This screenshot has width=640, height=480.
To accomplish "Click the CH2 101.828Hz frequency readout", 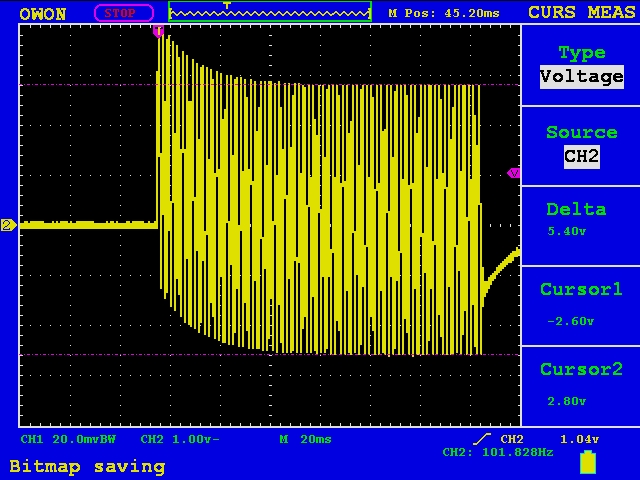I will click(497, 453).
